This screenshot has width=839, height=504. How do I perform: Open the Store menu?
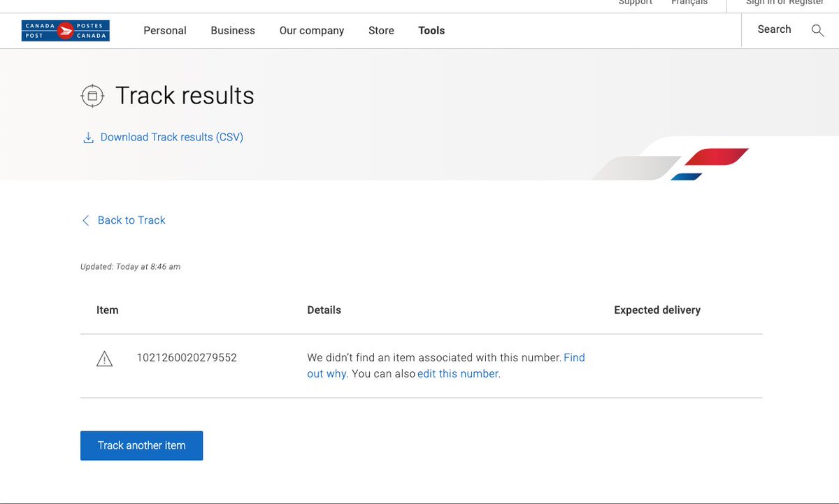tap(381, 31)
